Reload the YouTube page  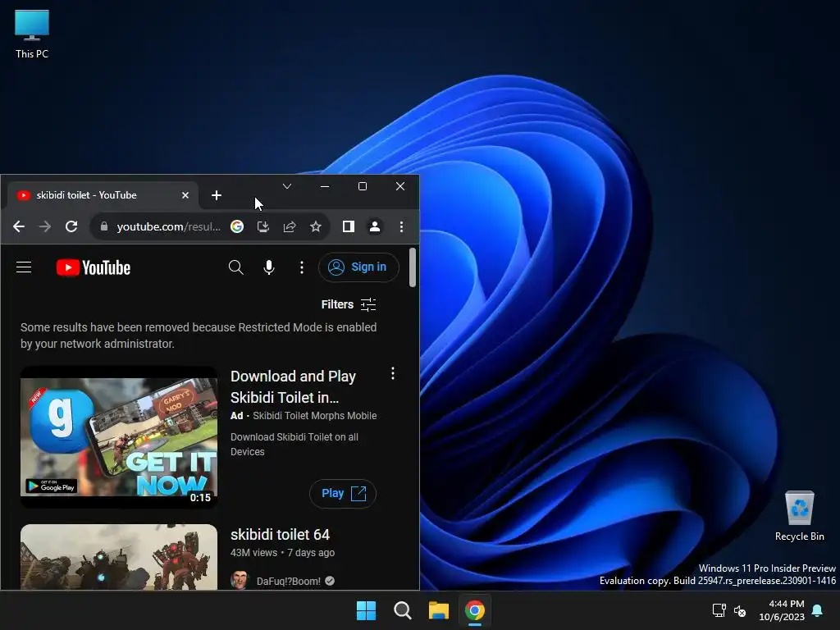point(71,226)
